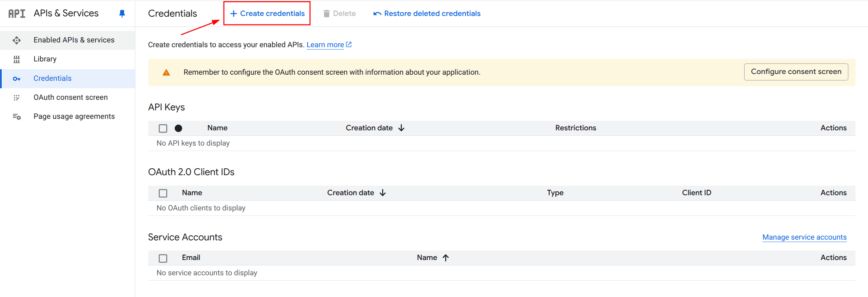
Task: Open Enabled APIs & services menu item
Action: pyautogui.click(x=67, y=40)
